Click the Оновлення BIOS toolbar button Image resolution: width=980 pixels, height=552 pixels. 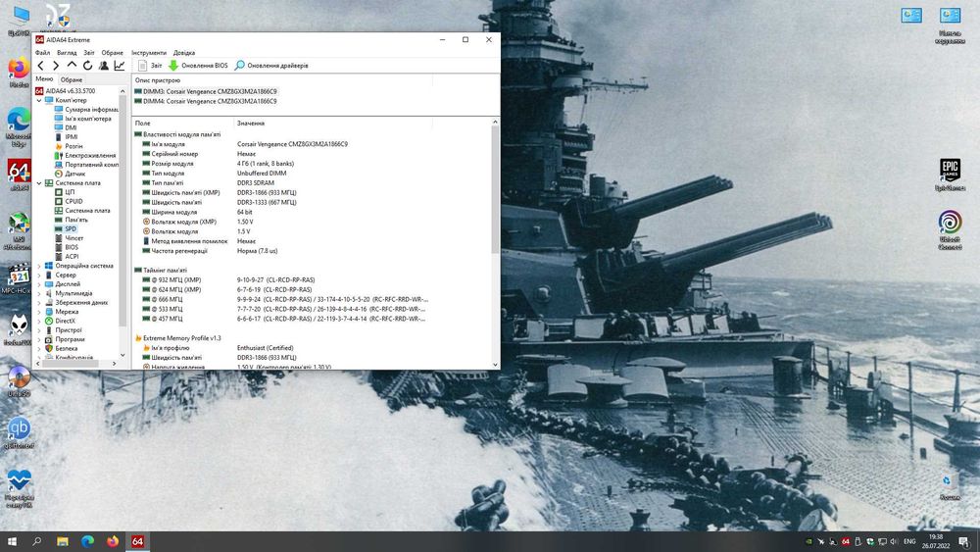[198, 65]
